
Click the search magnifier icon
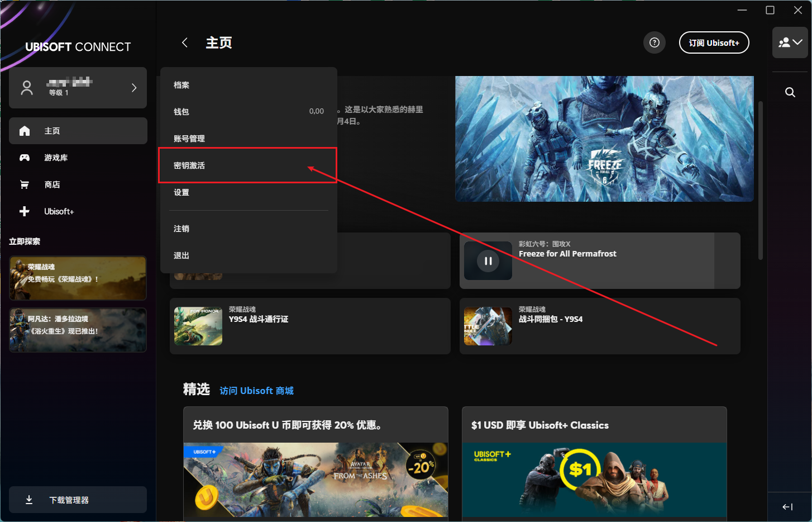[x=790, y=92]
